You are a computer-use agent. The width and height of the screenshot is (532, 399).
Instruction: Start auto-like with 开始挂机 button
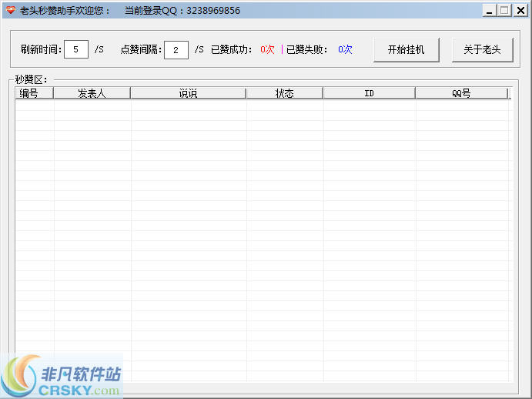click(x=407, y=50)
